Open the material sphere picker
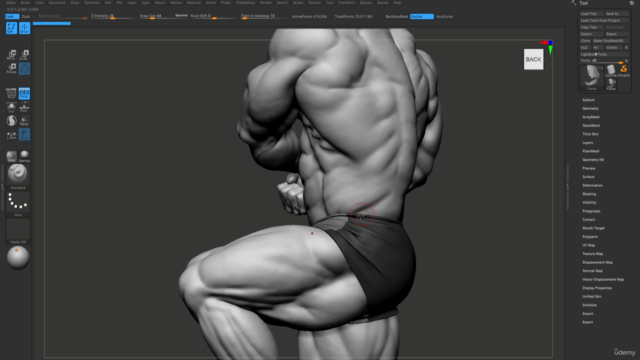Image resolution: width=640 pixels, height=360 pixels. 18,258
